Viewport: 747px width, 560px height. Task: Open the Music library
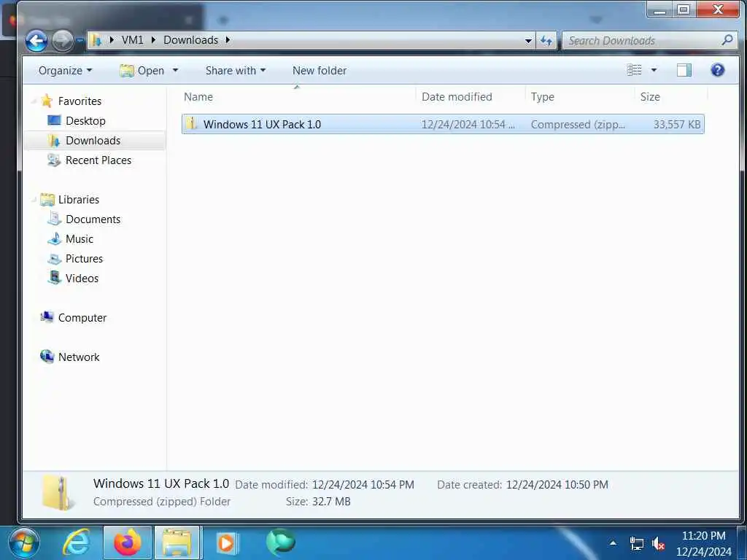79,239
